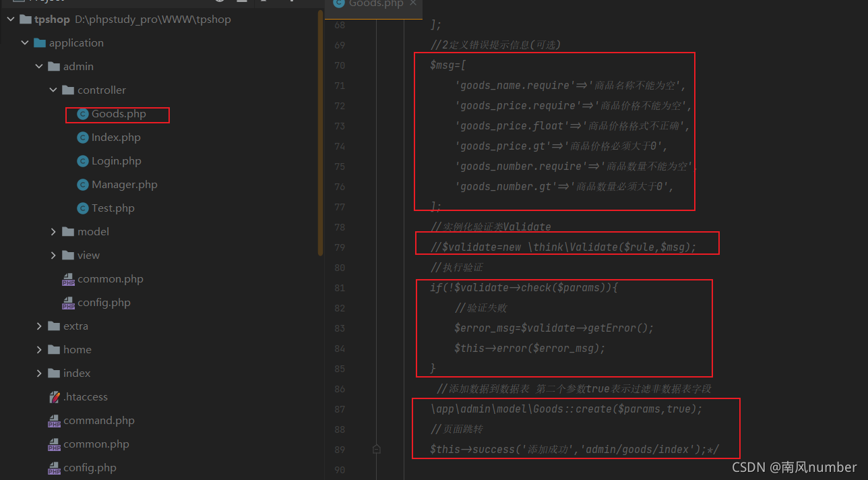Collapse the admin folder chevron
Viewport: 868px width, 480px height.
pyautogui.click(x=39, y=67)
